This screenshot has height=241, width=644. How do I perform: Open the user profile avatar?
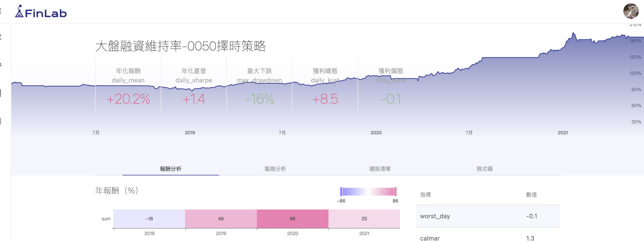click(x=631, y=11)
